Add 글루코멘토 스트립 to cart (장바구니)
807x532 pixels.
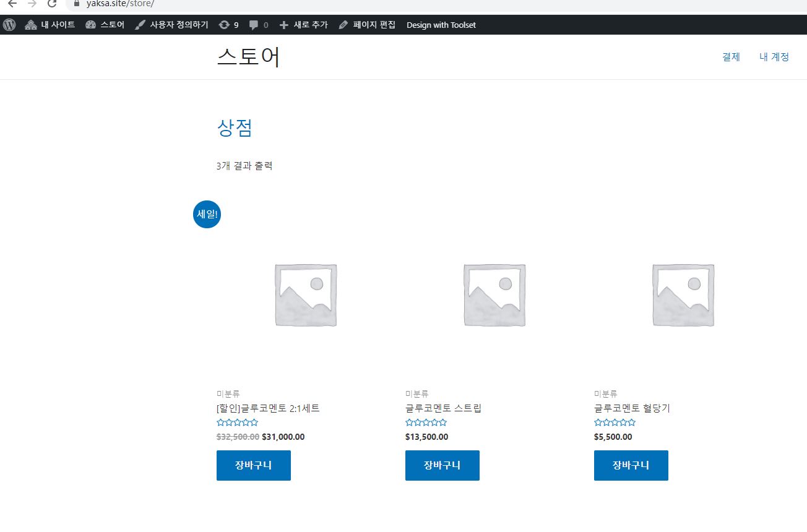pyautogui.click(x=442, y=465)
